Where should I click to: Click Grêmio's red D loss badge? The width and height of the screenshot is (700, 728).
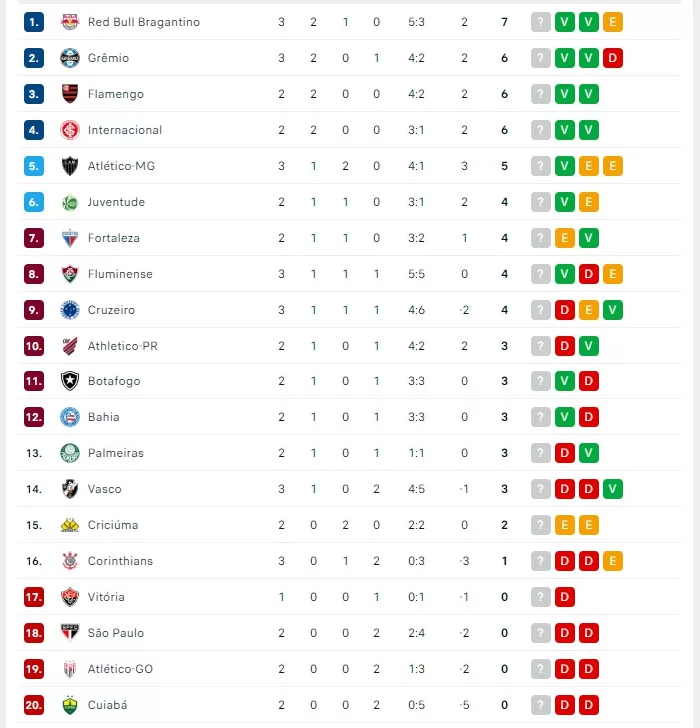pyautogui.click(x=613, y=58)
